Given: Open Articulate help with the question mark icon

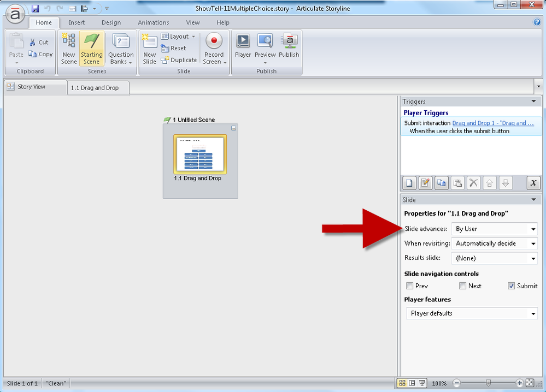Looking at the screenshot, I should [537, 22].
